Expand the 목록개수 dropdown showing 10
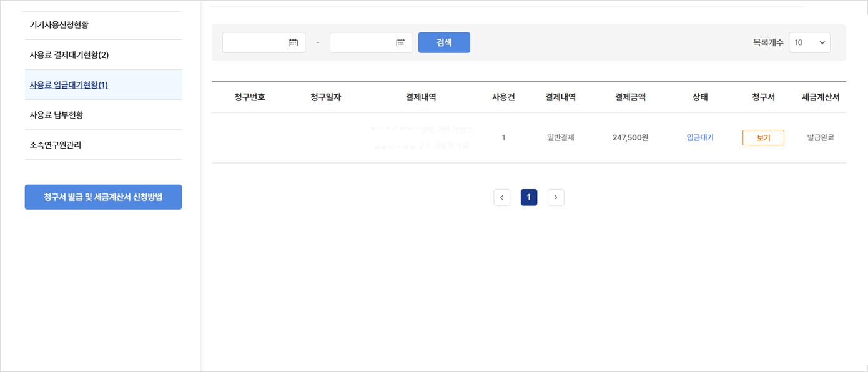Image resolution: width=868 pixels, height=372 pixels. (809, 42)
